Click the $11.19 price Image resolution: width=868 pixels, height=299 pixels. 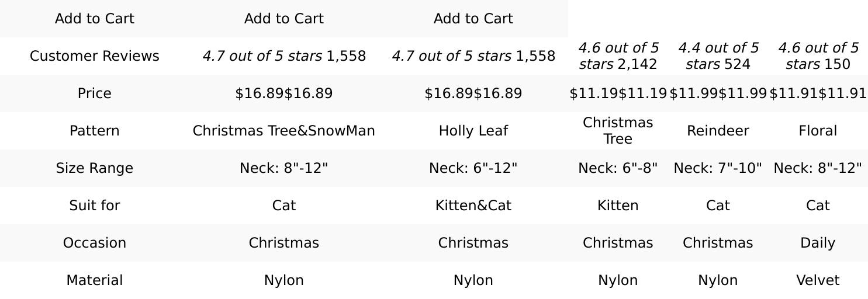pos(618,93)
